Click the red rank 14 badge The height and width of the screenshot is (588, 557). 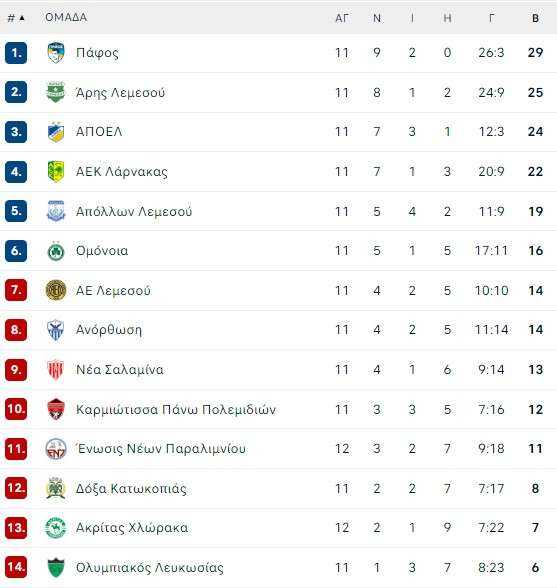(x=16, y=567)
